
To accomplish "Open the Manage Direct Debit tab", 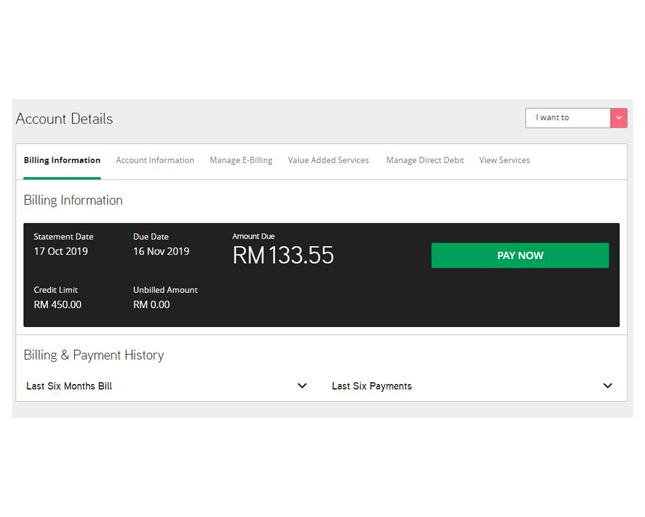I will (x=425, y=160).
